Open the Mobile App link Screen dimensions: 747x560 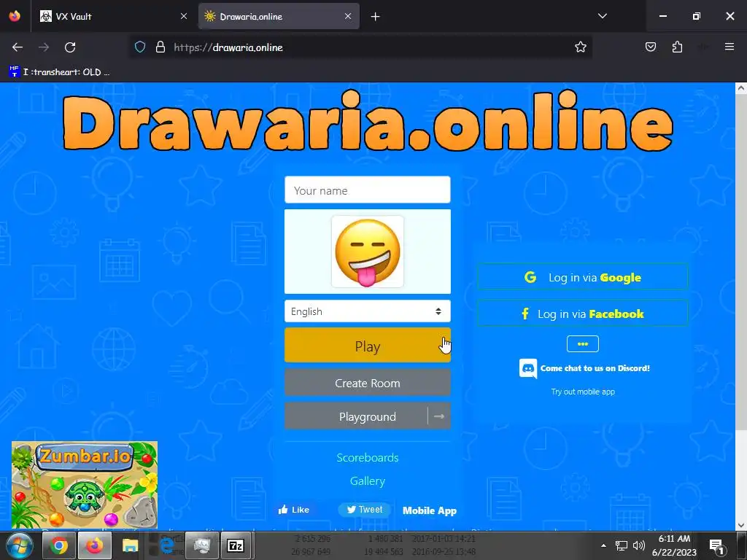pos(429,510)
